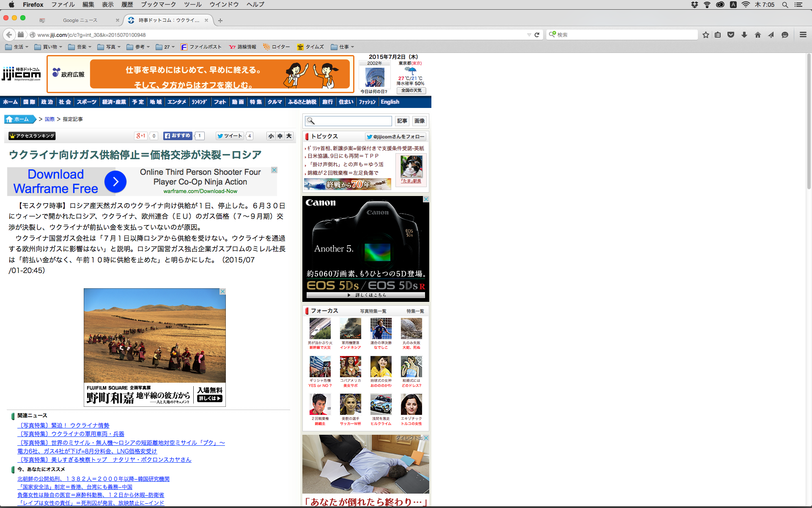
Task: Switch to the Google ニュース tab
Action: [80, 20]
